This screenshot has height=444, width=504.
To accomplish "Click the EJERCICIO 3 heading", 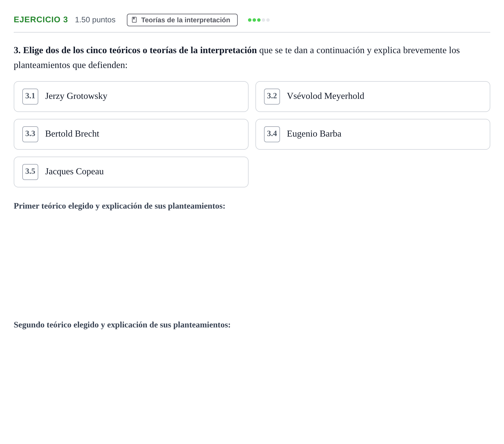I will [41, 20].
